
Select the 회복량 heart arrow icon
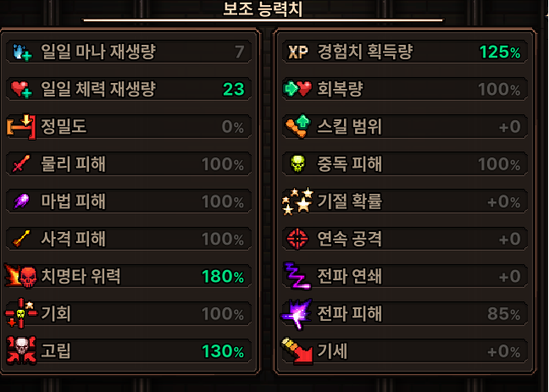(x=297, y=89)
